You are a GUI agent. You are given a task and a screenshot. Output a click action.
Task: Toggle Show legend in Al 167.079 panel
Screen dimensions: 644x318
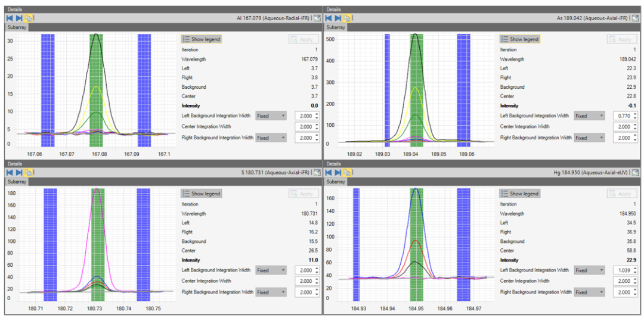(x=202, y=39)
